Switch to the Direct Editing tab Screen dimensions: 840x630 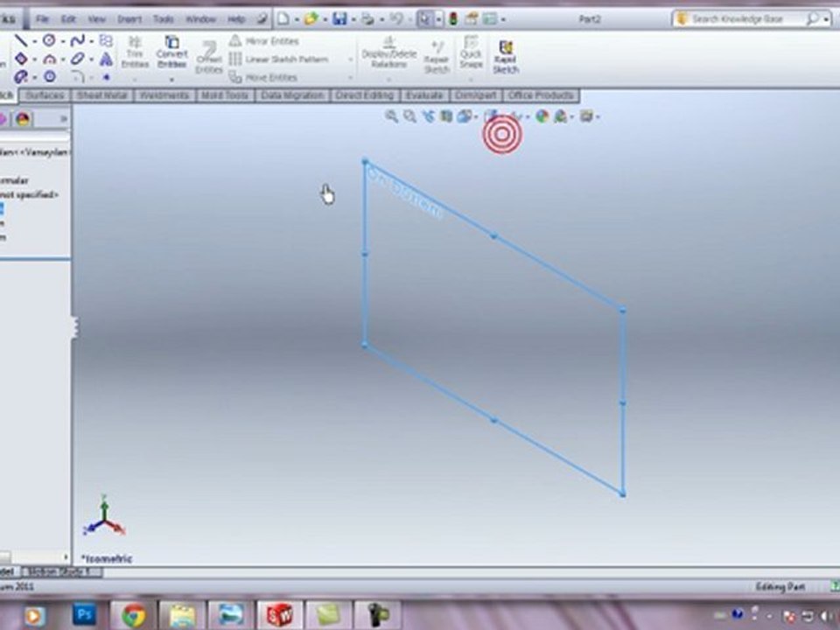click(364, 96)
